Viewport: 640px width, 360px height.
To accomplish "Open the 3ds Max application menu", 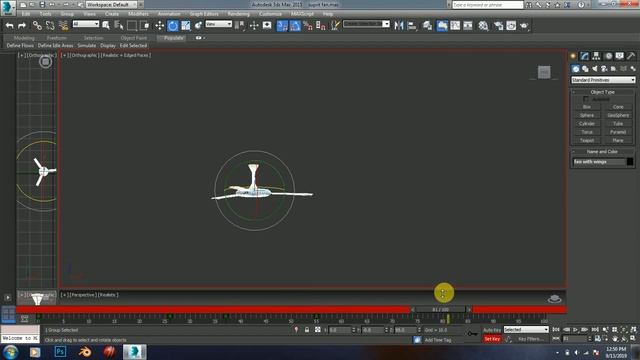I will tap(8, 7).
